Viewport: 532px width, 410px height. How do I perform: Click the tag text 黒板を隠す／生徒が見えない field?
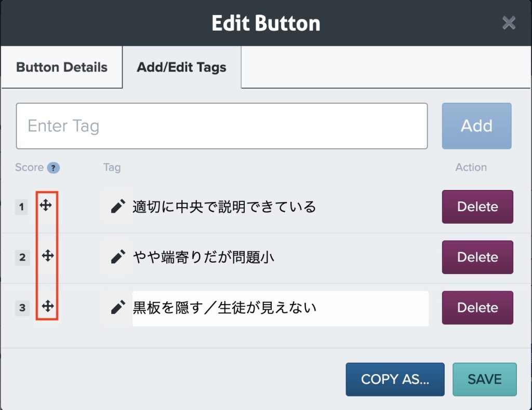pyautogui.click(x=280, y=308)
